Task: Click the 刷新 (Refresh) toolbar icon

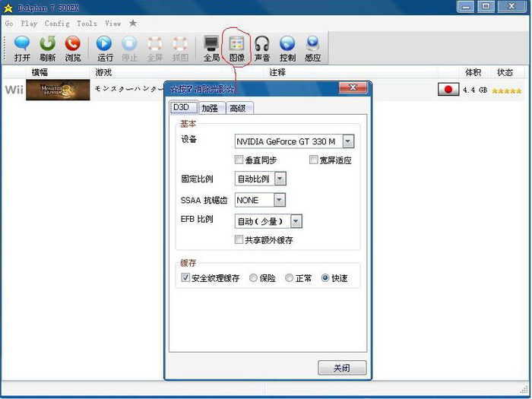Action: point(47,49)
